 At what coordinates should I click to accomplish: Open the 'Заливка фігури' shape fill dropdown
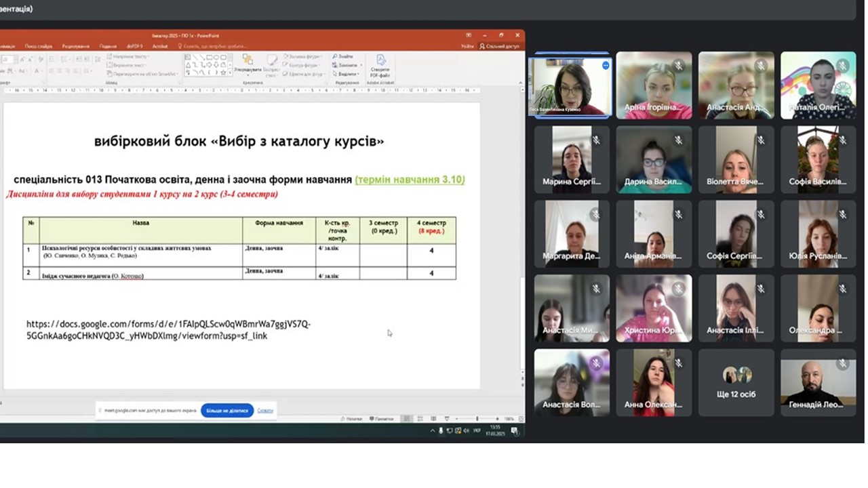click(x=304, y=57)
